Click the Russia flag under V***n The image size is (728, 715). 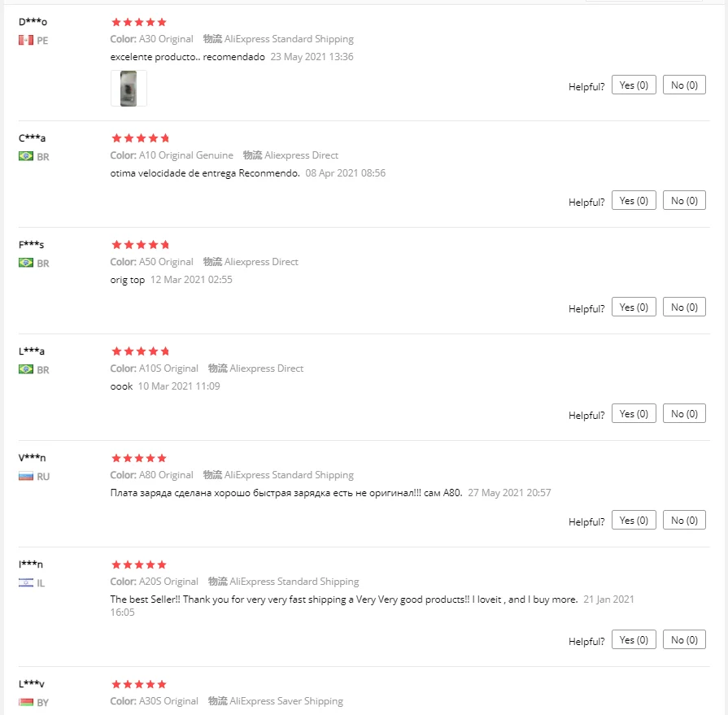click(25, 476)
